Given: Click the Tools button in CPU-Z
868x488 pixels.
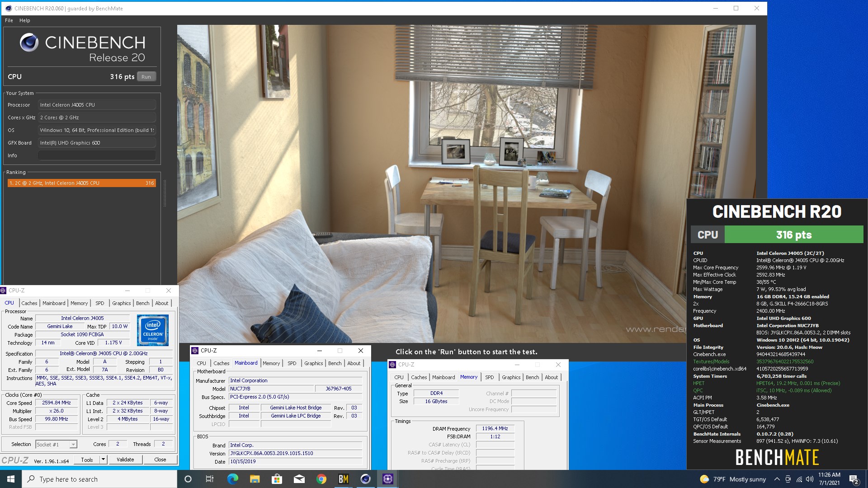Looking at the screenshot, I should click(87, 460).
